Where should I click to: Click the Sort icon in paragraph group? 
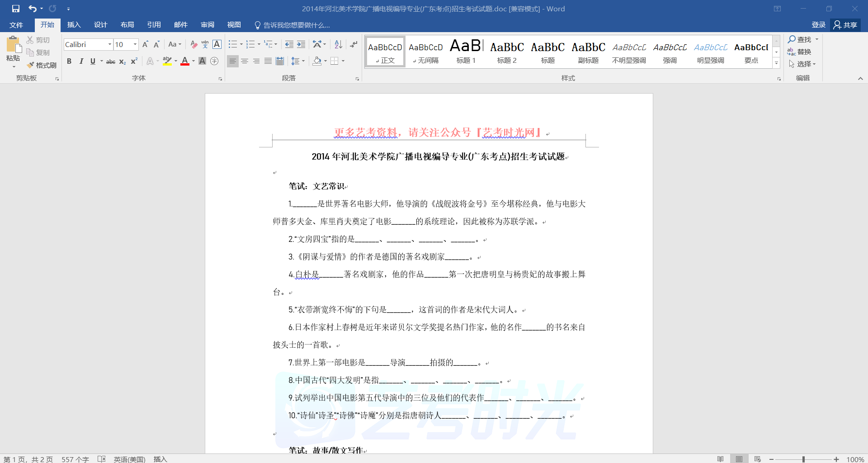[x=338, y=44]
